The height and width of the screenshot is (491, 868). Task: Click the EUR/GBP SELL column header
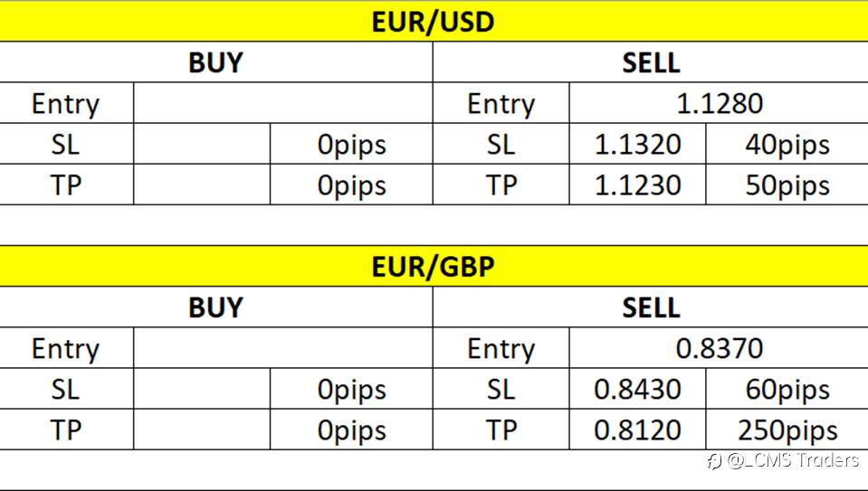click(x=651, y=307)
